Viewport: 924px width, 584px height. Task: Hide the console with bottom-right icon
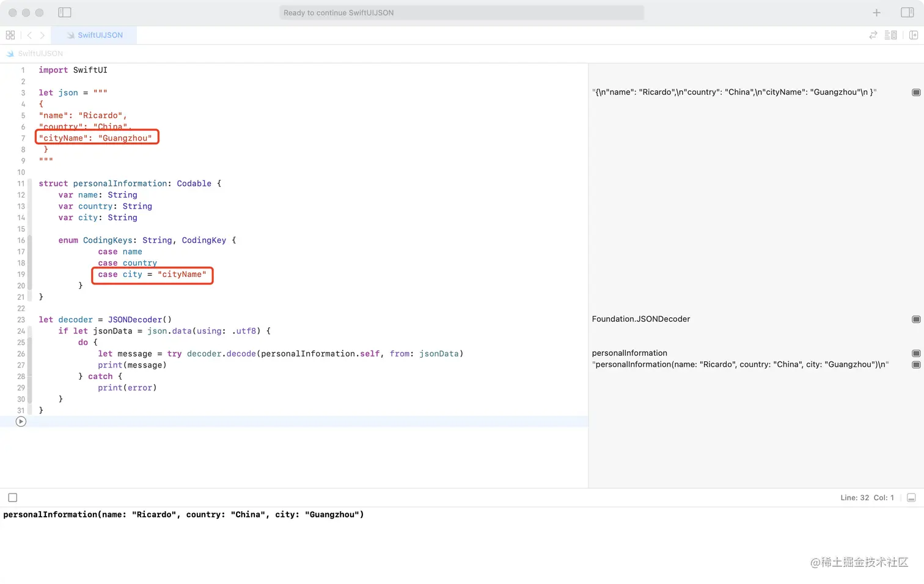click(911, 498)
